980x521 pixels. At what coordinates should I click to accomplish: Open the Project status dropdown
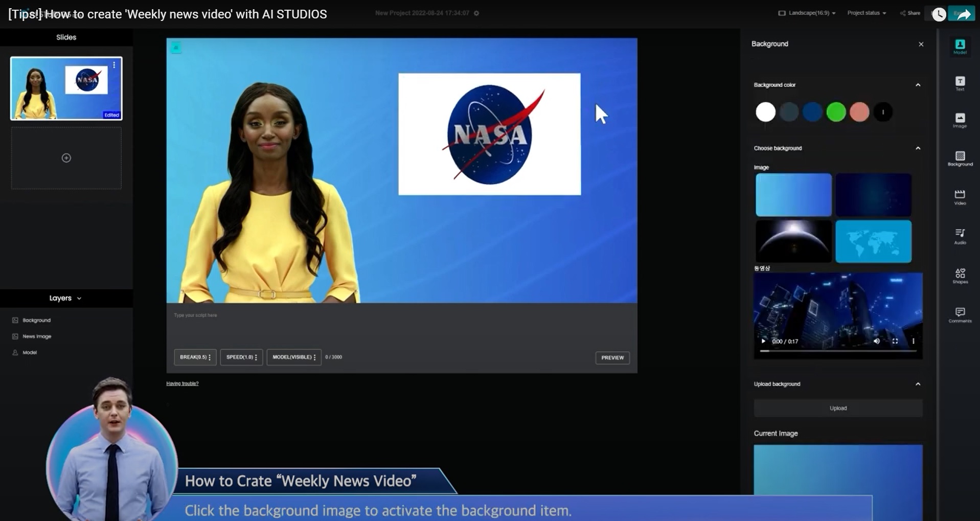click(867, 13)
